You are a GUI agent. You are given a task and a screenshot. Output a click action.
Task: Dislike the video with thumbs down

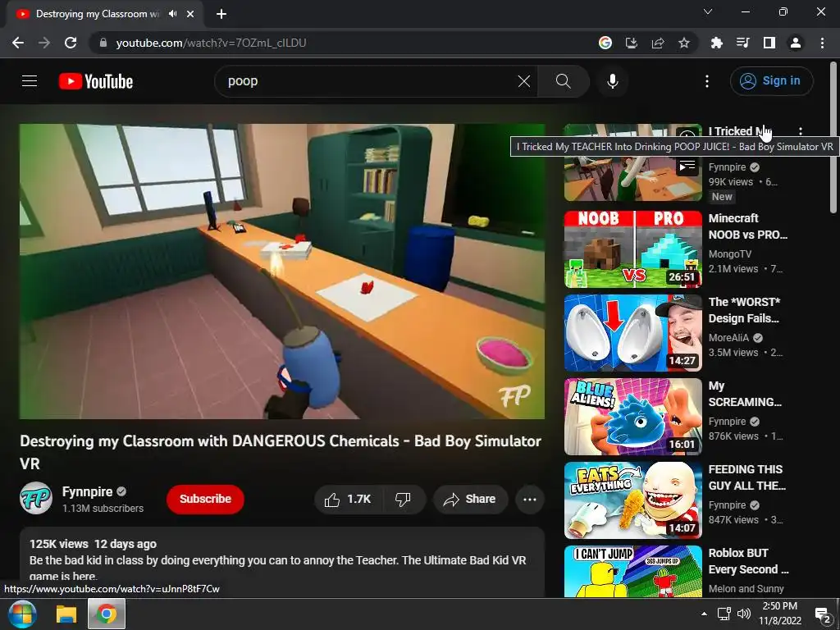point(404,500)
